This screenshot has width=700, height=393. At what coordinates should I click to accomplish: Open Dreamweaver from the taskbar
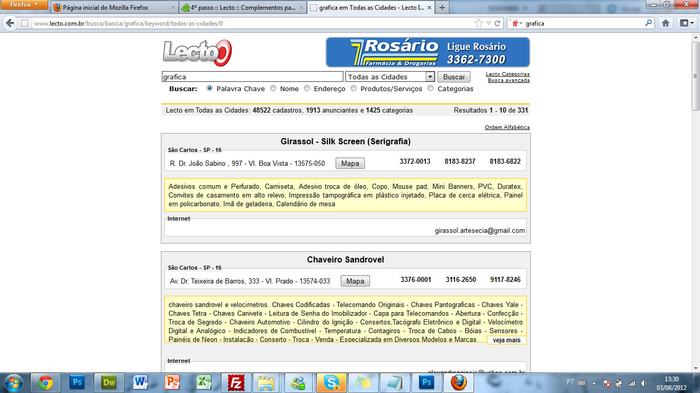coord(108,383)
